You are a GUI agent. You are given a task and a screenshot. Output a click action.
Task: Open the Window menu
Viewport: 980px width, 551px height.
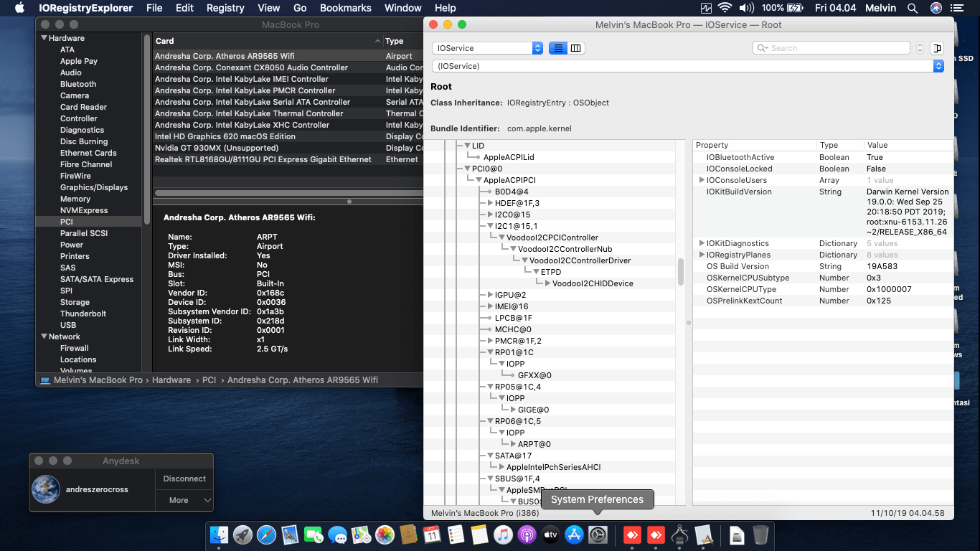tap(403, 8)
